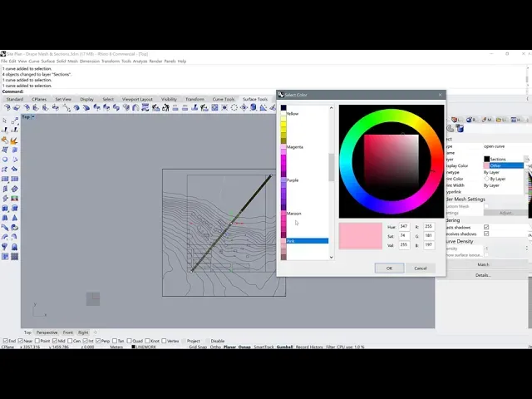Choose the Maroon color in the list
Image resolution: width=532 pixels, height=399 pixels.
[293, 214]
